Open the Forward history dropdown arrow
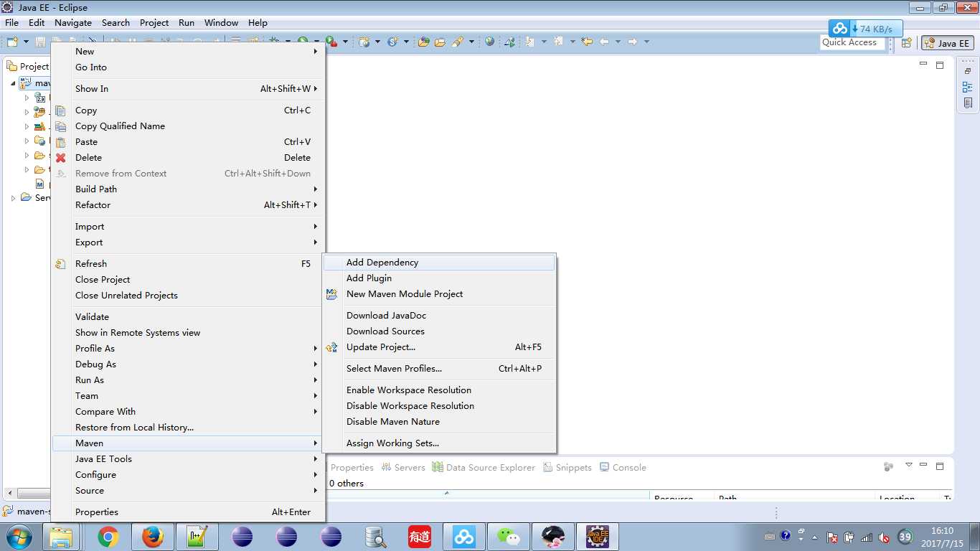This screenshot has width=980, height=551. [x=646, y=42]
